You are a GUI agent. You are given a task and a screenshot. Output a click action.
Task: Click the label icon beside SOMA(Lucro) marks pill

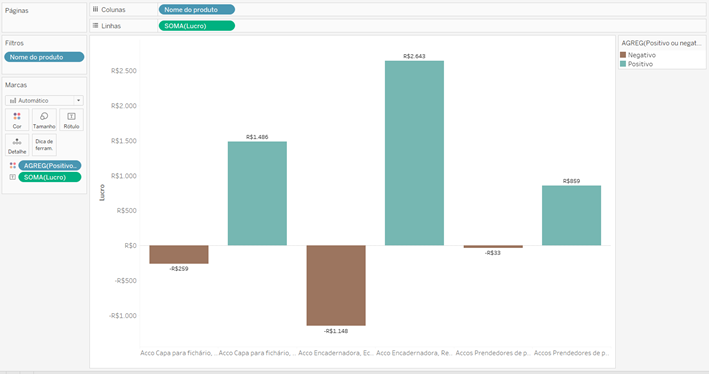(13, 177)
